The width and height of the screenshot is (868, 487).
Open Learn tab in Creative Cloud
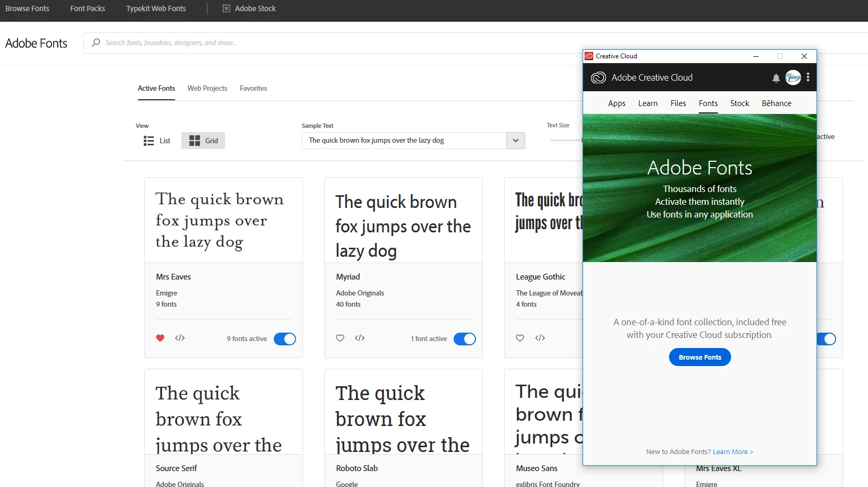point(648,103)
